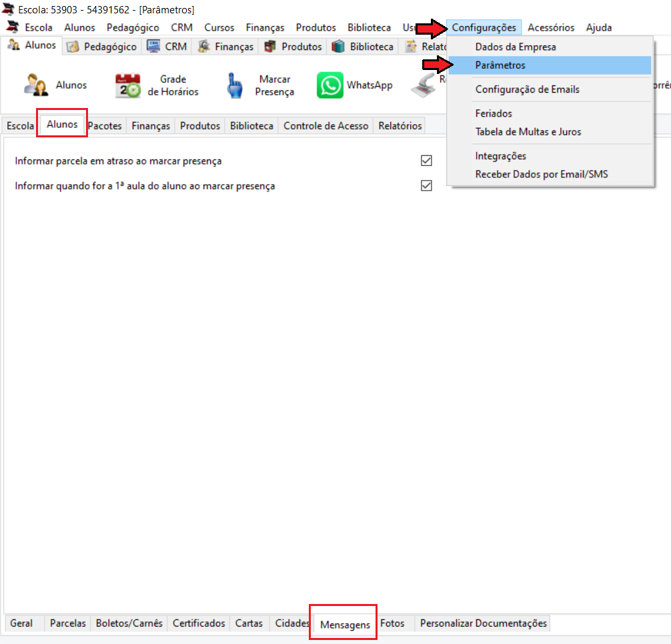Open the Escola menu

click(x=39, y=27)
